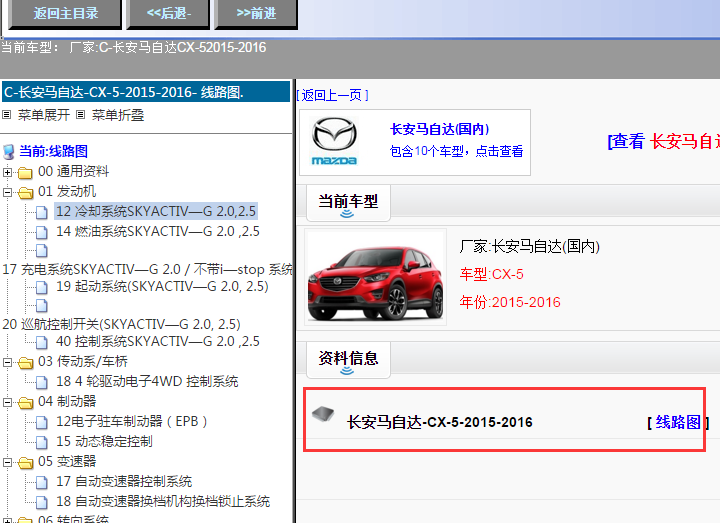
Task: Open 18 自动变速器换档机构换档锁止系统
Action: pos(163,501)
